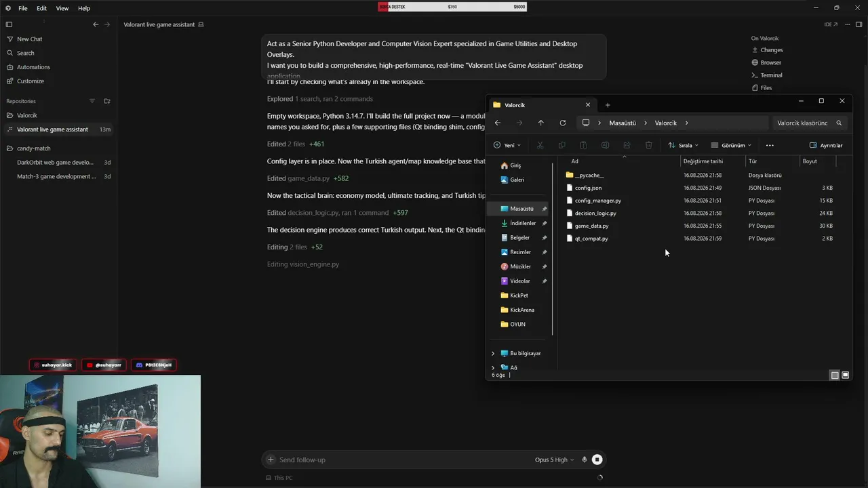Screen dimensions: 868x488
Task: Expand the Edited decision_logic.py step
Action: (338, 213)
